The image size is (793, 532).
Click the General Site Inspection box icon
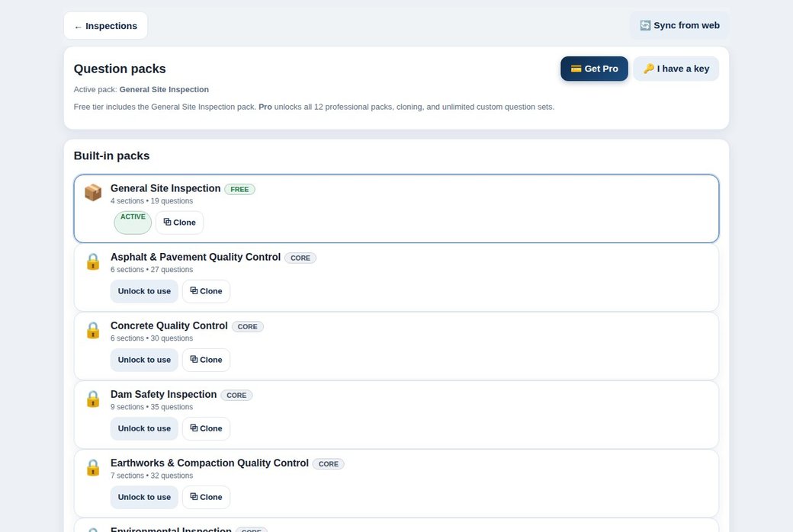pos(93,192)
